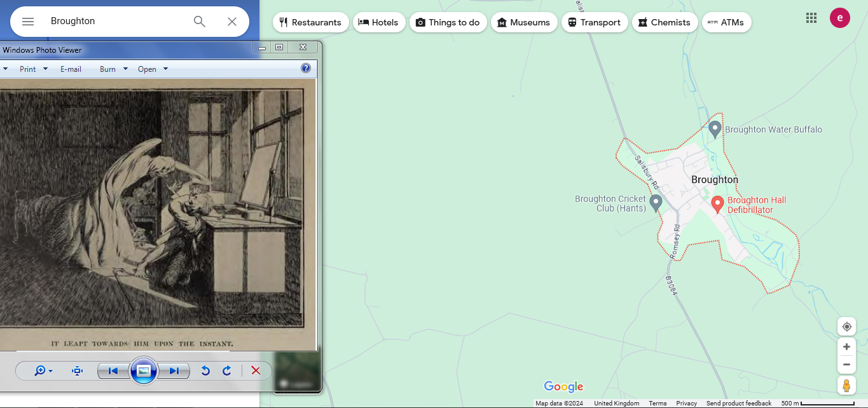Rotate photo clockwise
The width and height of the screenshot is (868, 408).
point(227,371)
